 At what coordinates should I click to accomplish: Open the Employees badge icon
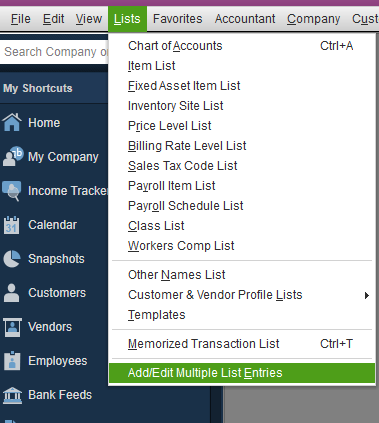12,361
